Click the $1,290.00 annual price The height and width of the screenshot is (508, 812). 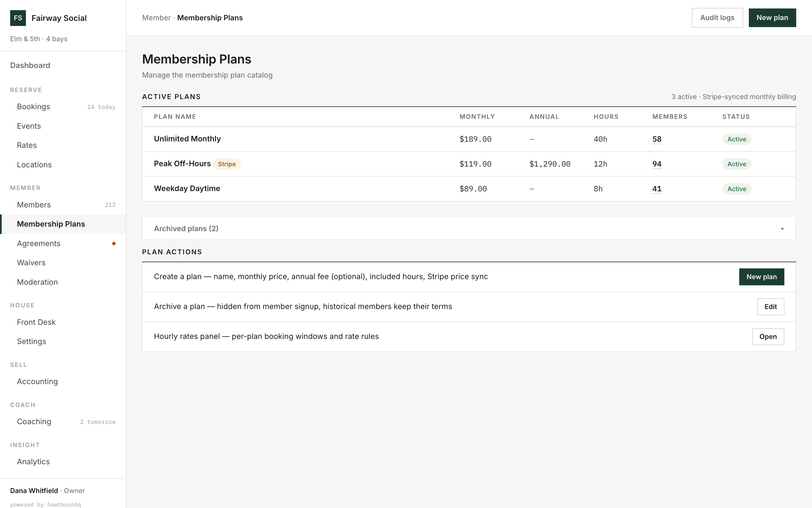(550, 164)
